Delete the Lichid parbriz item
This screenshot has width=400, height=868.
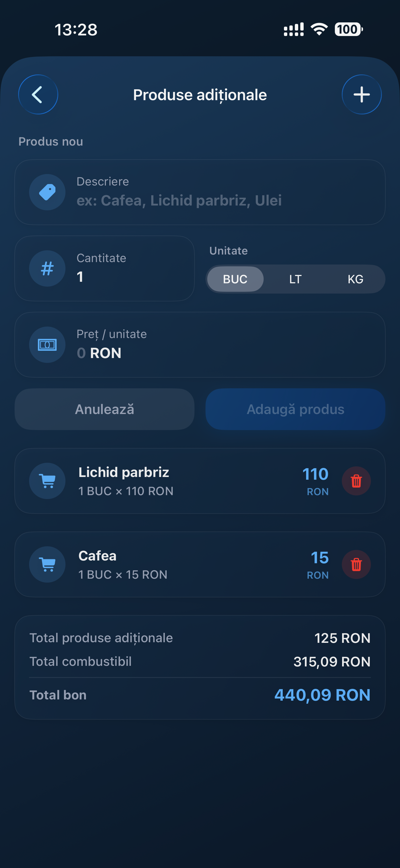pos(356,481)
